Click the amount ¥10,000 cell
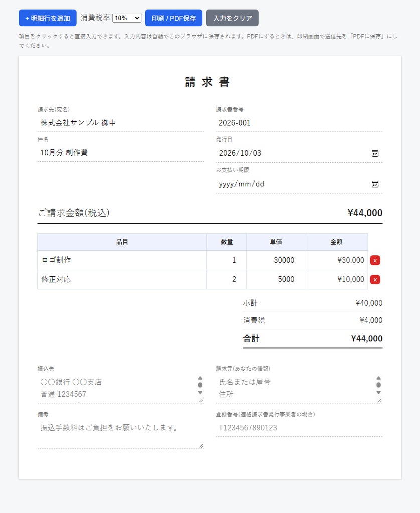This screenshot has height=513, width=420. coord(336,279)
